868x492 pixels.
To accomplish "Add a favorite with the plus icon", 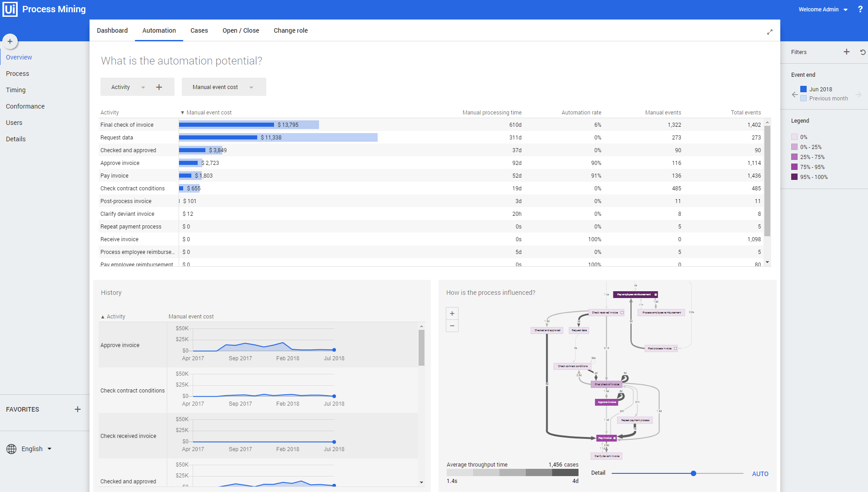I will (78, 409).
